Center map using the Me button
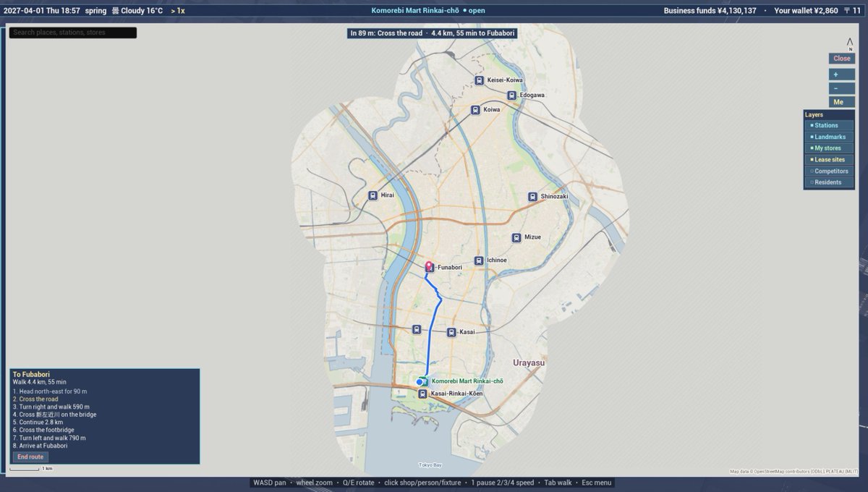The height and width of the screenshot is (492, 868). [841, 102]
